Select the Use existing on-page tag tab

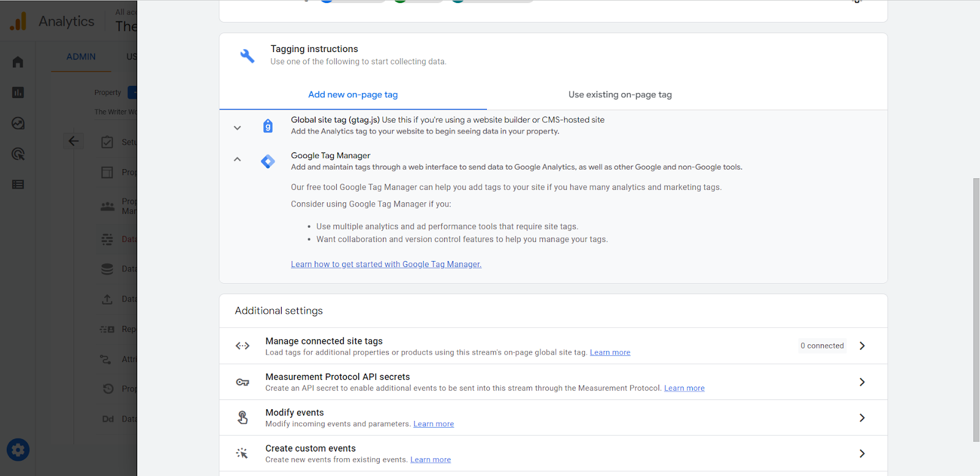point(620,95)
